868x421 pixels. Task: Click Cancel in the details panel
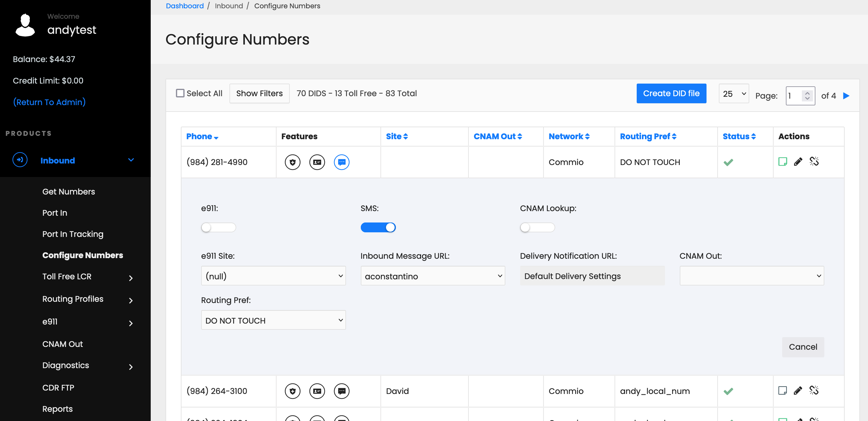pyautogui.click(x=803, y=347)
